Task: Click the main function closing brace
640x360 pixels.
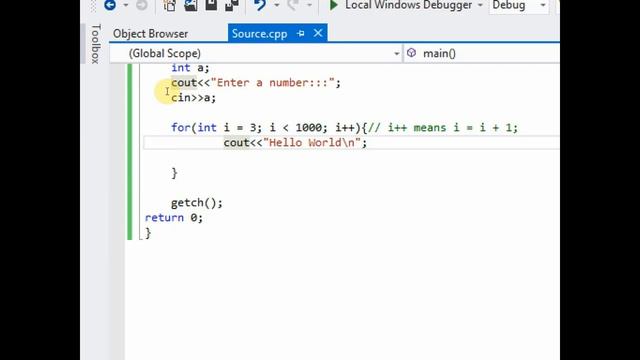Action: [148, 233]
